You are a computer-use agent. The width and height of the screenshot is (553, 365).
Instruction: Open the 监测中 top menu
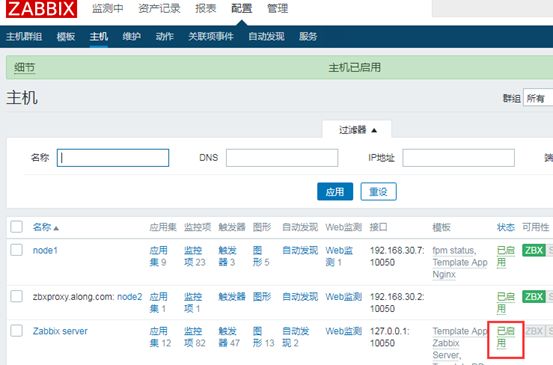point(108,8)
